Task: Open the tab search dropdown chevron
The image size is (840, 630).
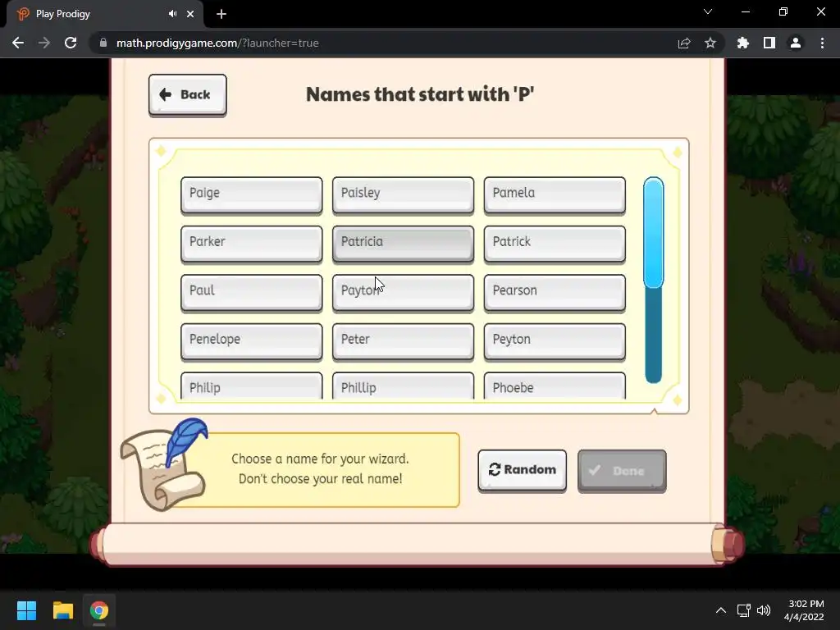Action: click(x=708, y=11)
